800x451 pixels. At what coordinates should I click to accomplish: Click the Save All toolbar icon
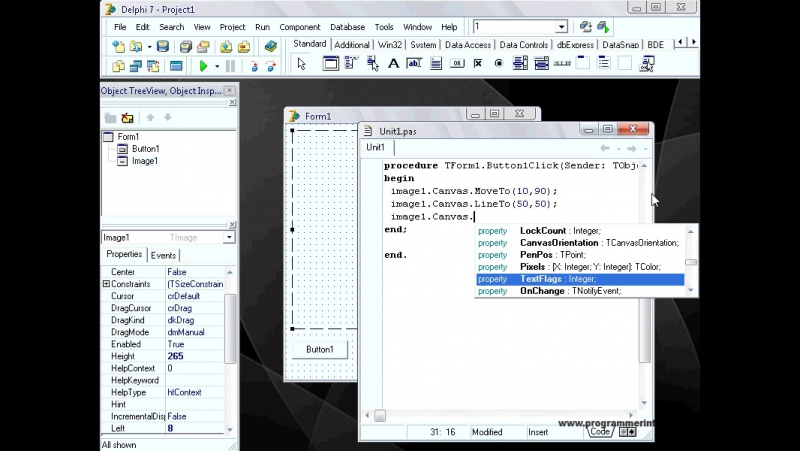186,47
